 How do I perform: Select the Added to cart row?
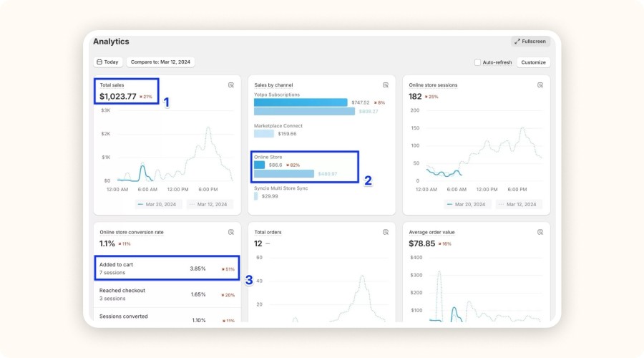click(167, 268)
